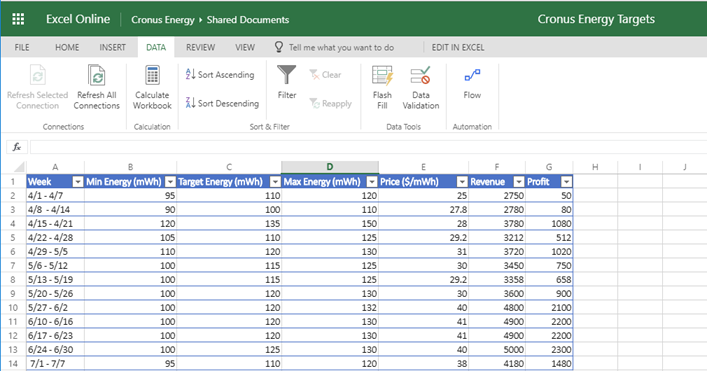Open the Shared Documents breadcrumb link
The width and height of the screenshot is (707, 371).
click(248, 20)
